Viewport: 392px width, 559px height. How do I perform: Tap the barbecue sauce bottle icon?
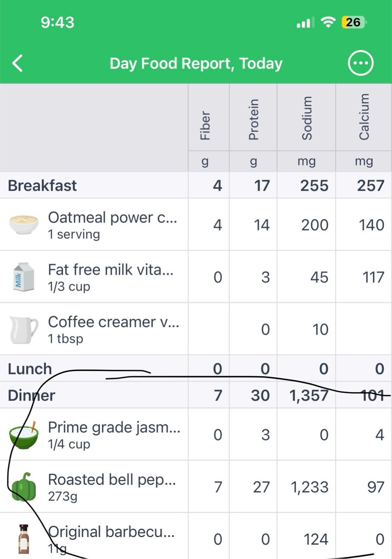point(24,539)
